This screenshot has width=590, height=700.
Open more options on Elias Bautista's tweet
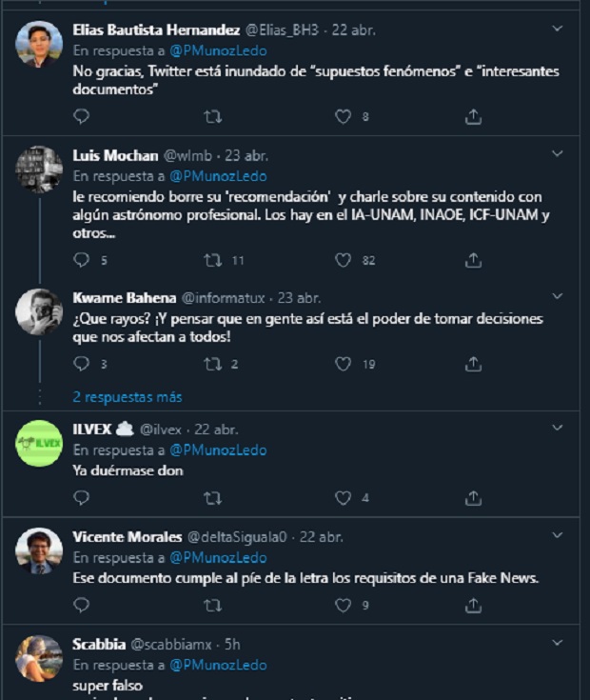[x=558, y=29]
